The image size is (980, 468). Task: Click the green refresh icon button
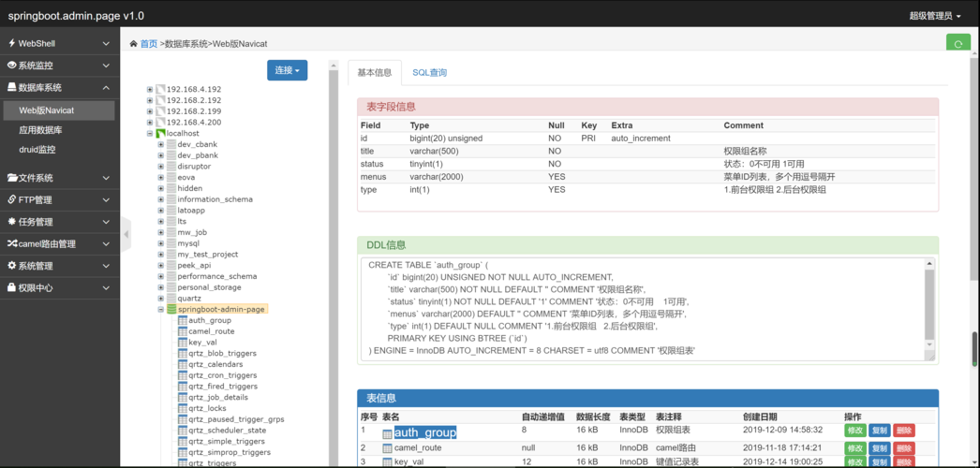(x=958, y=44)
